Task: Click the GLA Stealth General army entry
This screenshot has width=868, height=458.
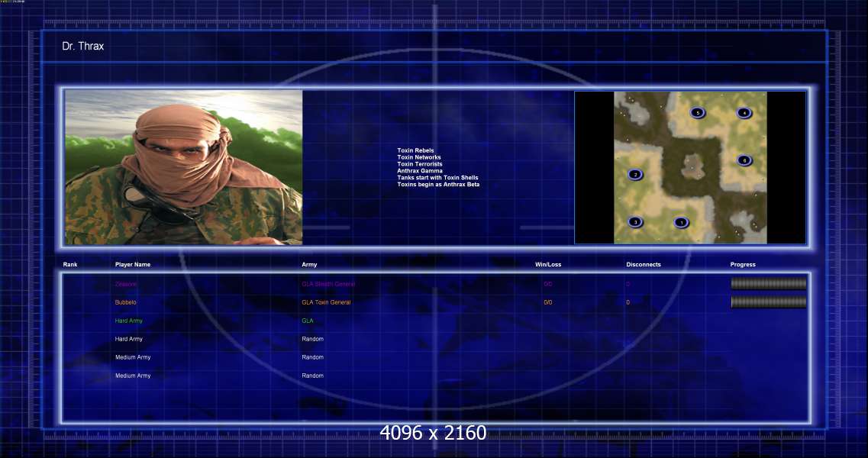Action: tap(328, 284)
